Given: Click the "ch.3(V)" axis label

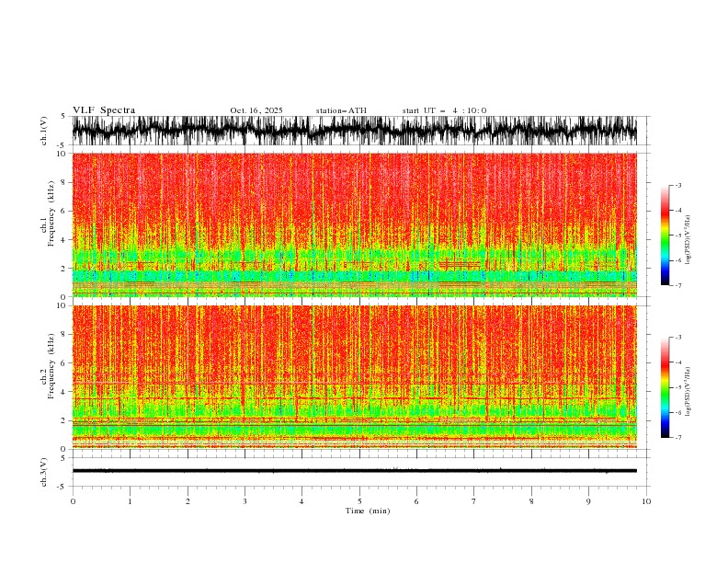Looking at the screenshot, I should (x=44, y=472).
